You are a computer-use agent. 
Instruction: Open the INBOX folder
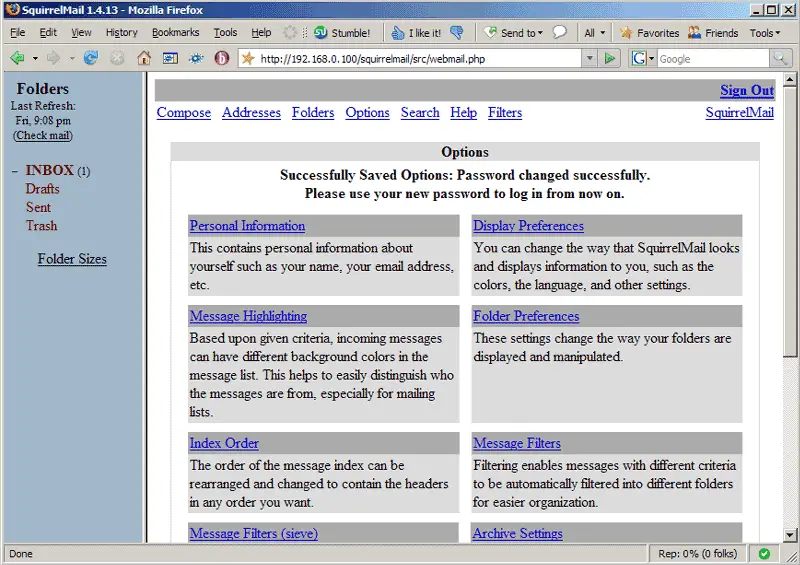coord(49,170)
